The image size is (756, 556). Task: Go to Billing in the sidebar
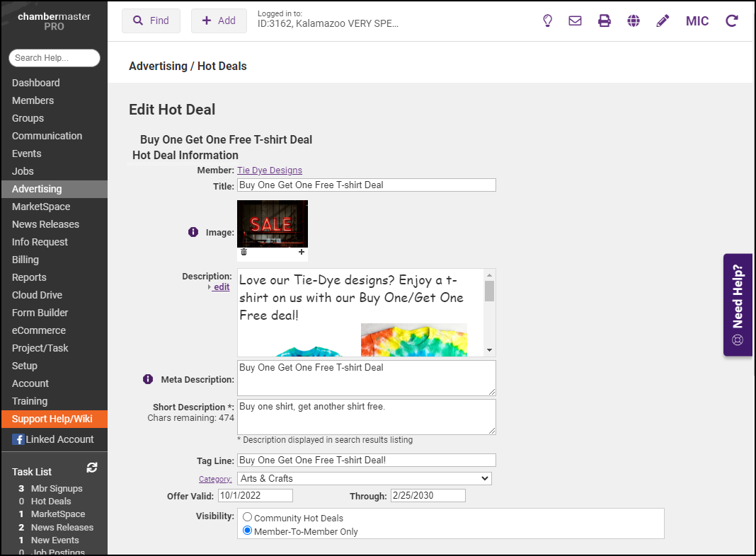coord(25,260)
